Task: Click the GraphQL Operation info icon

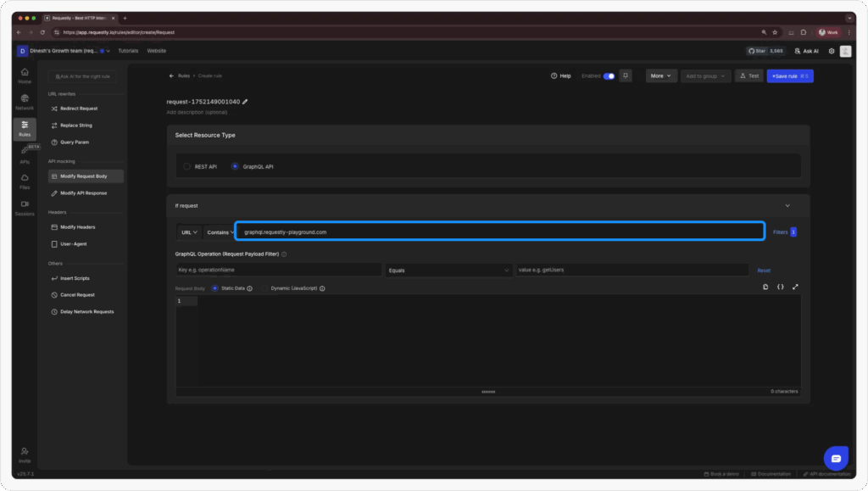Action: [x=284, y=254]
